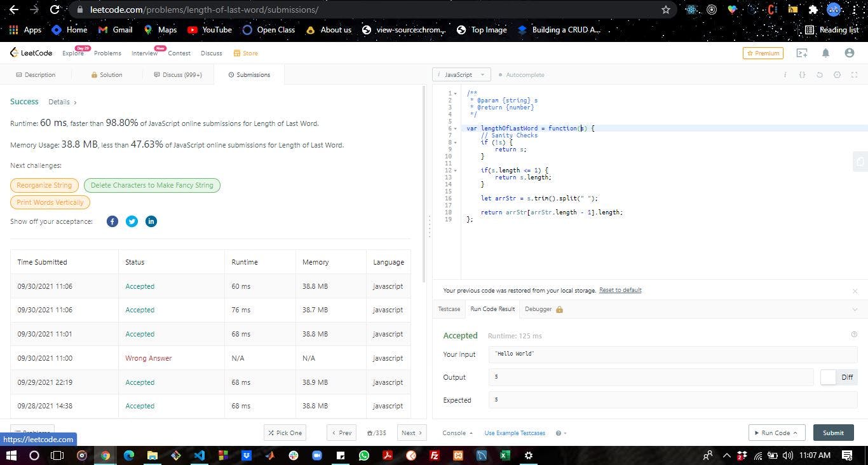Open the playground terminal icon
868x465 pixels.
tap(802, 53)
